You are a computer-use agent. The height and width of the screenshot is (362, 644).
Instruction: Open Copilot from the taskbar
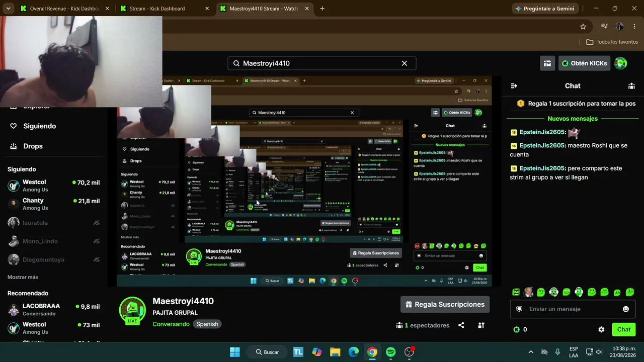coord(316,352)
